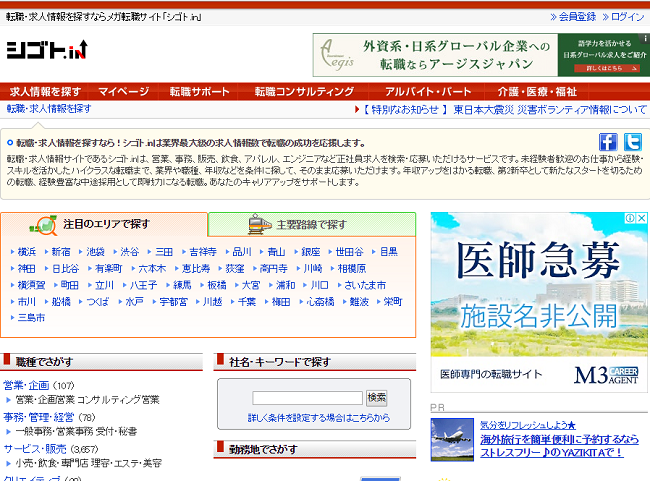Open the 転職サポート menu
Viewport: 650px width, 481px height.
(x=199, y=92)
